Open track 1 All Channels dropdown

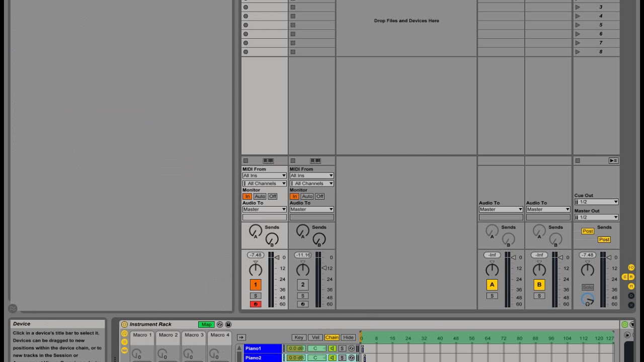[265, 184]
